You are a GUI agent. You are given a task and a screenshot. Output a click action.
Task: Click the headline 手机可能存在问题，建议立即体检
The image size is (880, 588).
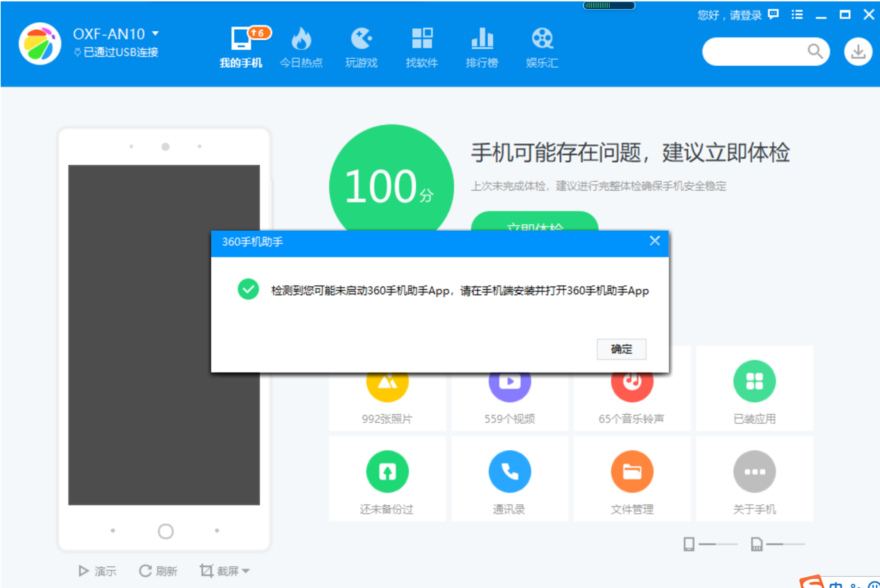(631, 152)
